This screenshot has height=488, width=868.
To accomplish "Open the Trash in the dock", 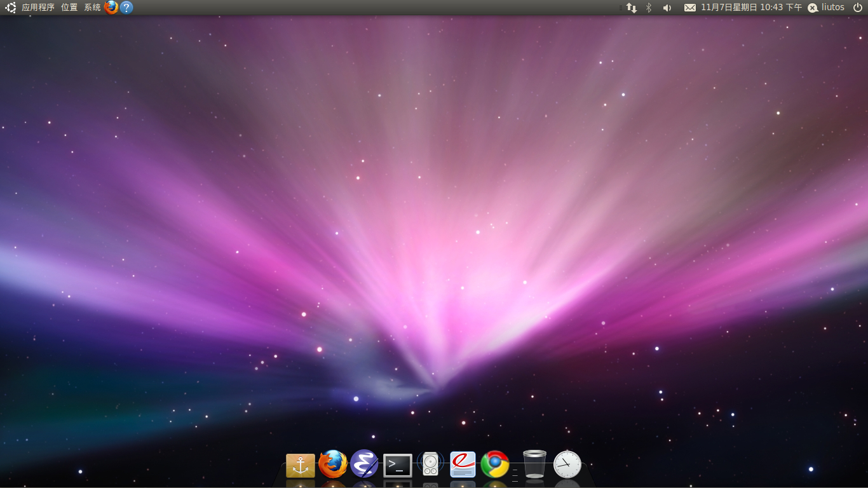I will (534, 464).
